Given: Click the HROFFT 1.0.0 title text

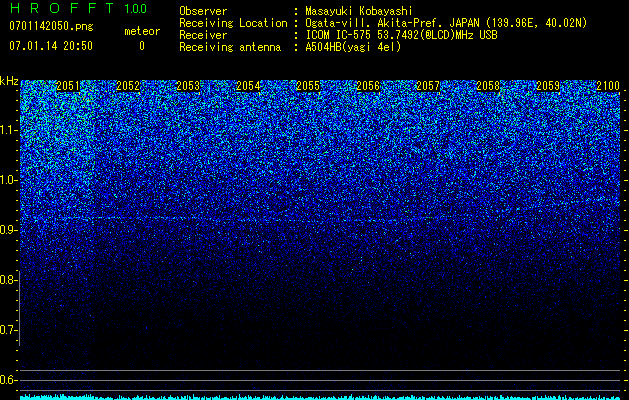Looking at the screenshot, I should (x=78, y=8).
